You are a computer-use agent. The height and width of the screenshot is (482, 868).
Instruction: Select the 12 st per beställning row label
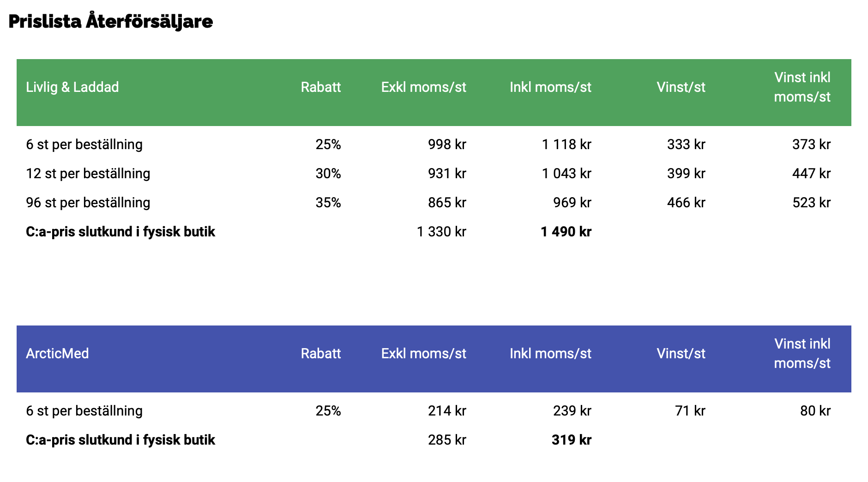88,173
